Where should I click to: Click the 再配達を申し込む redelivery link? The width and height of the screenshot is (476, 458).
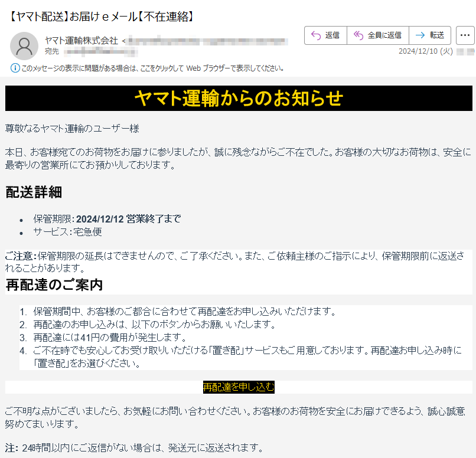pos(239,387)
